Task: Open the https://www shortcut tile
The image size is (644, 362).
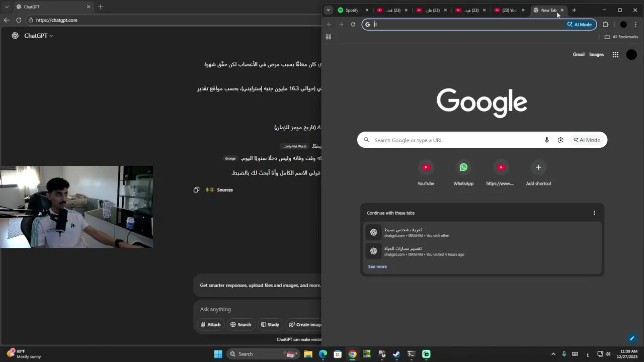Action: [501, 173]
